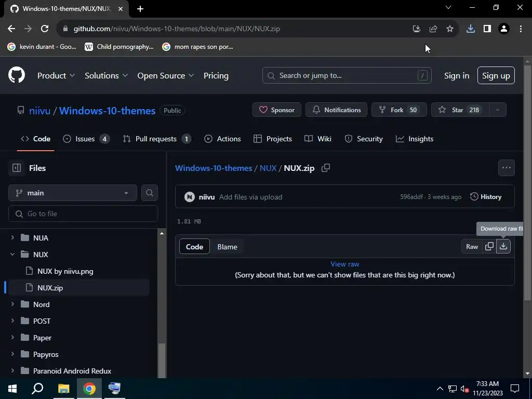Open the Raw file button
This screenshot has height=399, width=532.
(x=472, y=247)
